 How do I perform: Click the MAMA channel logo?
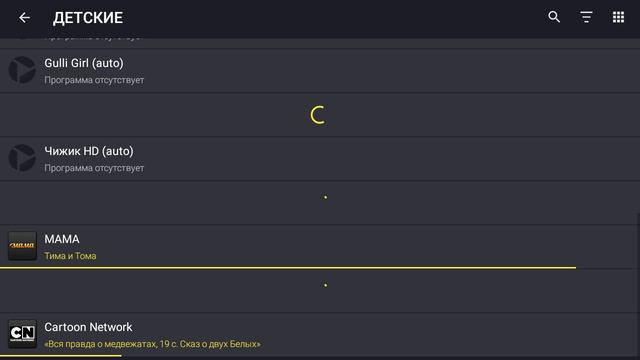tap(22, 246)
